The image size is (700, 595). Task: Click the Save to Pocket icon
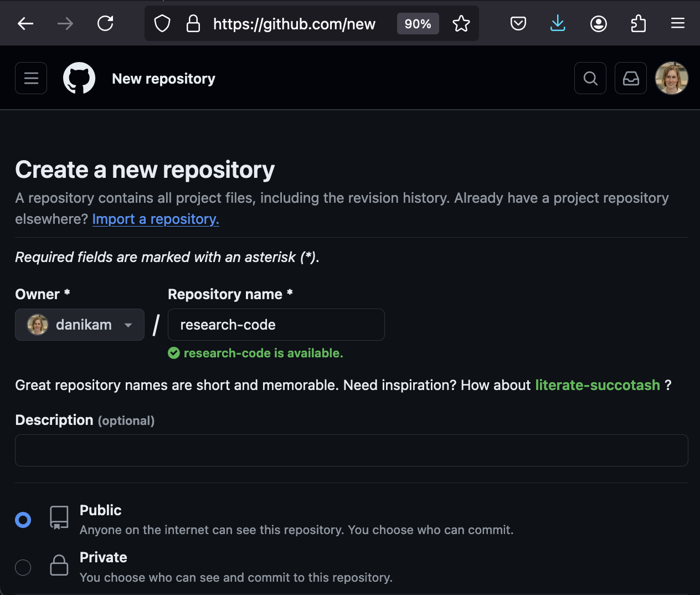(x=518, y=23)
